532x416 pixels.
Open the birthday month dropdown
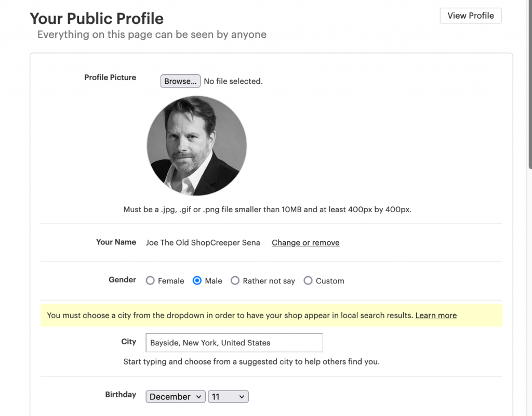coord(176,396)
